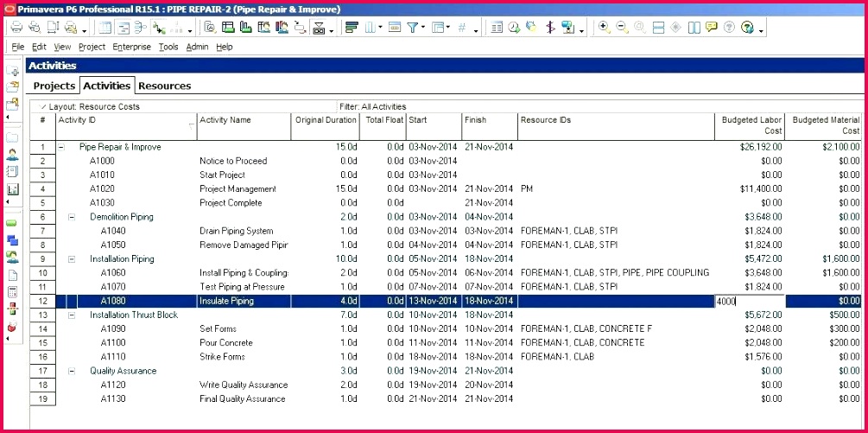Screen dimensions: 868x433
Task: Collapse the Installation Thrust Block group
Action: pos(72,315)
